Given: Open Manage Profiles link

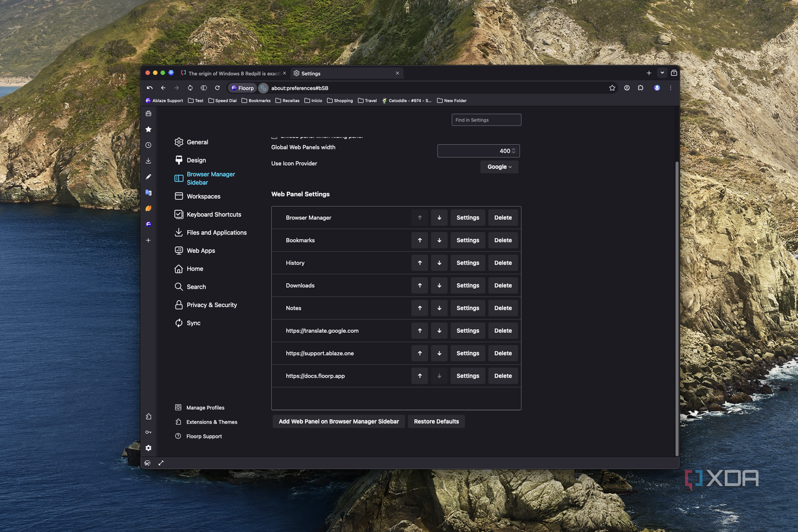Looking at the screenshot, I should (200, 408).
